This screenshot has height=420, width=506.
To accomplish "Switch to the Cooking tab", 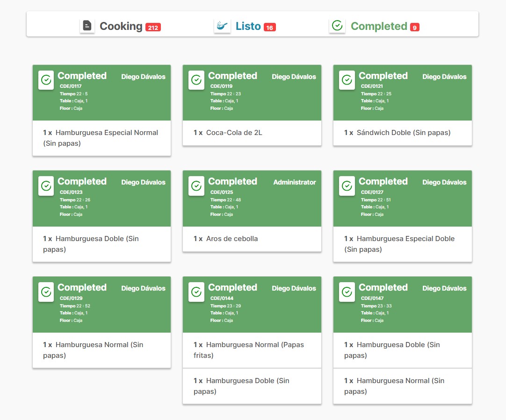I will click(121, 26).
